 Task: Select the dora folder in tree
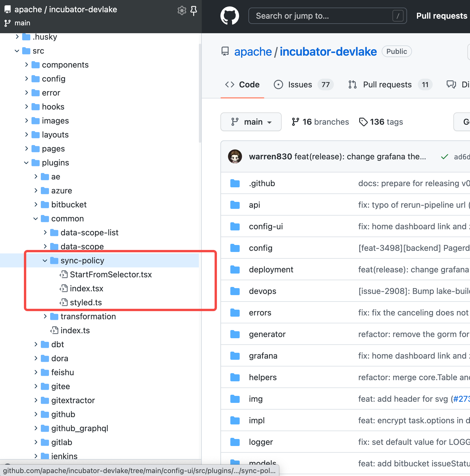point(60,358)
